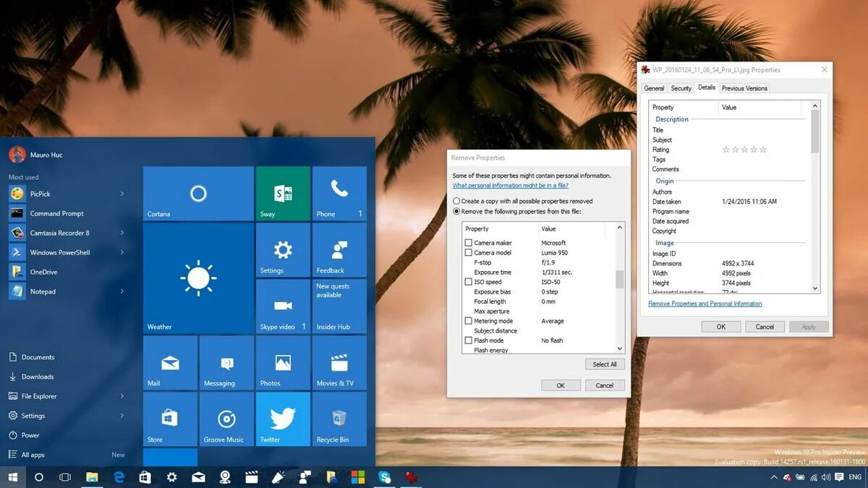Launch the Skype video tile
868x488 pixels.
283,306
